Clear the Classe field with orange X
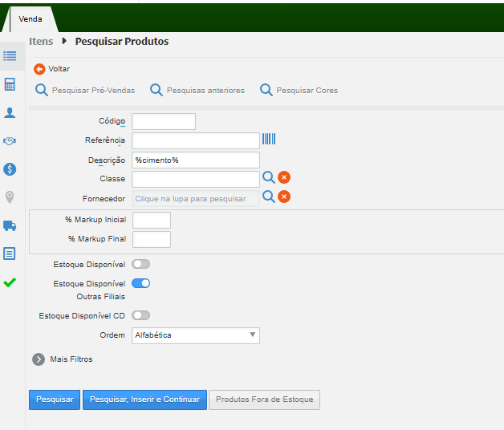This screenshot has height=430, width=504. tap(284, 177)
